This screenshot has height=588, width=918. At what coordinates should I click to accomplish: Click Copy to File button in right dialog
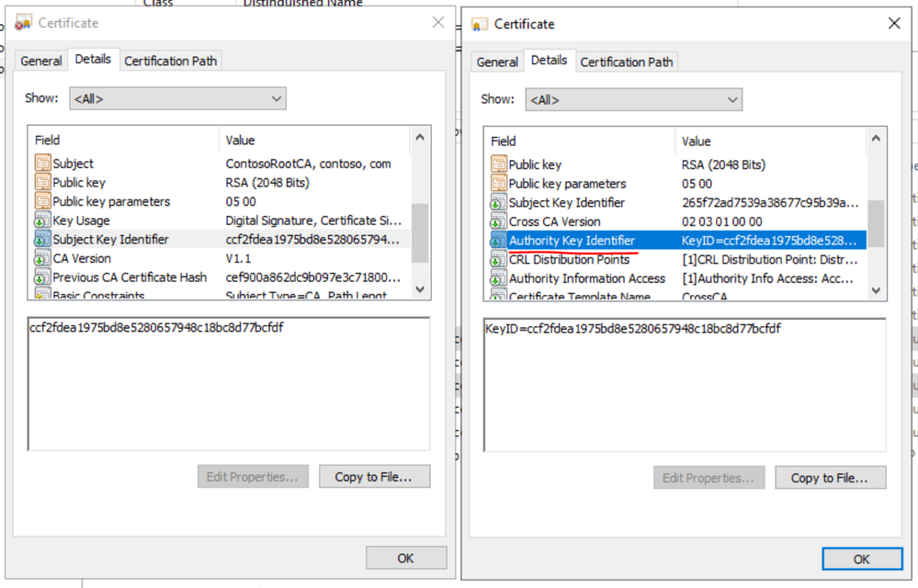pyautogui.click(x=830, y=478)
